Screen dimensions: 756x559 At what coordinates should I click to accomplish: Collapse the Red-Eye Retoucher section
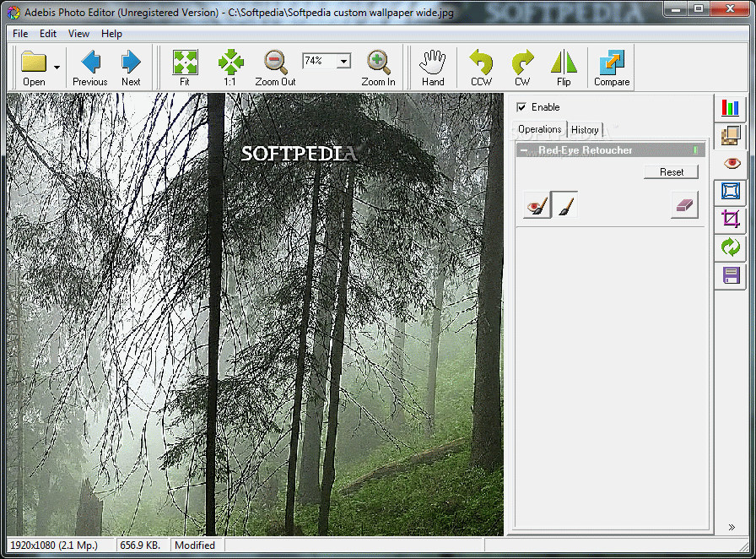click(x=524, y=150)
